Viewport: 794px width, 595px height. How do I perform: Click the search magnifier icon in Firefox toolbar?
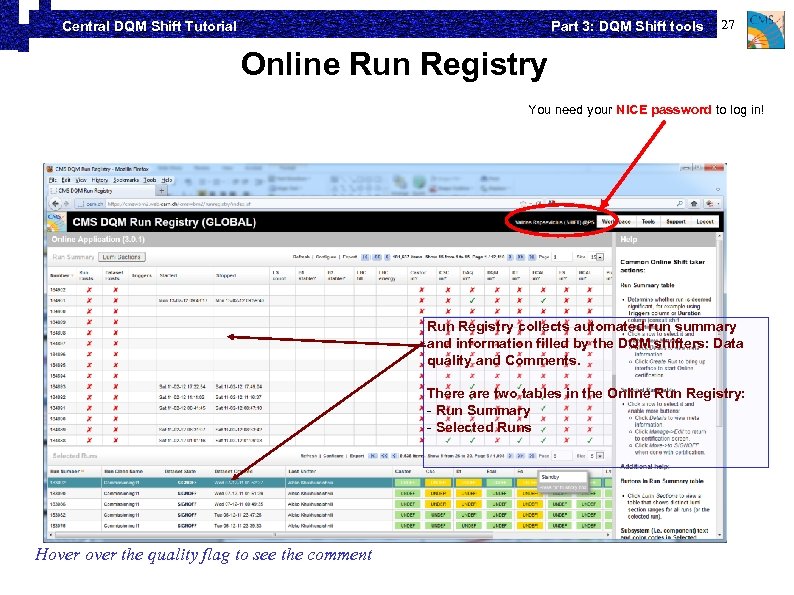(680, 204)
